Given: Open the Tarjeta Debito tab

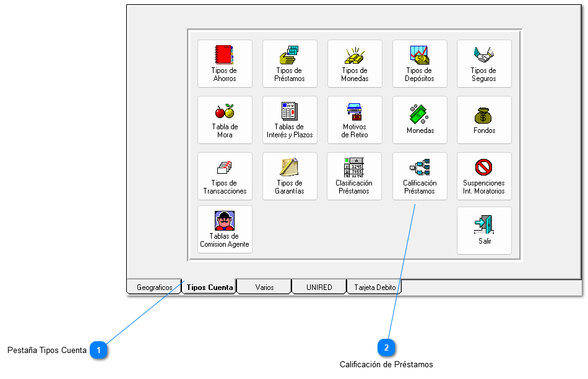Looking at the screenshot, I should 375,287.
